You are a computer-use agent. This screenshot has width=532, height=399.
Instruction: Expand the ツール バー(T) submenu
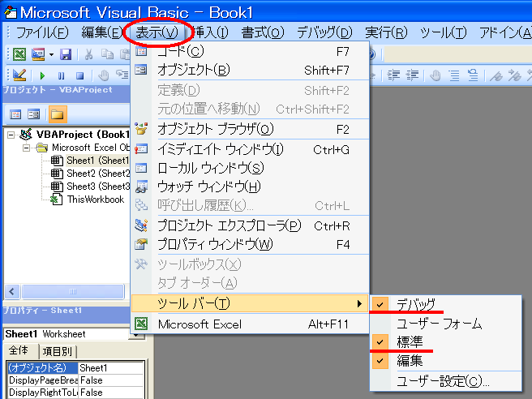coord(250,303)
